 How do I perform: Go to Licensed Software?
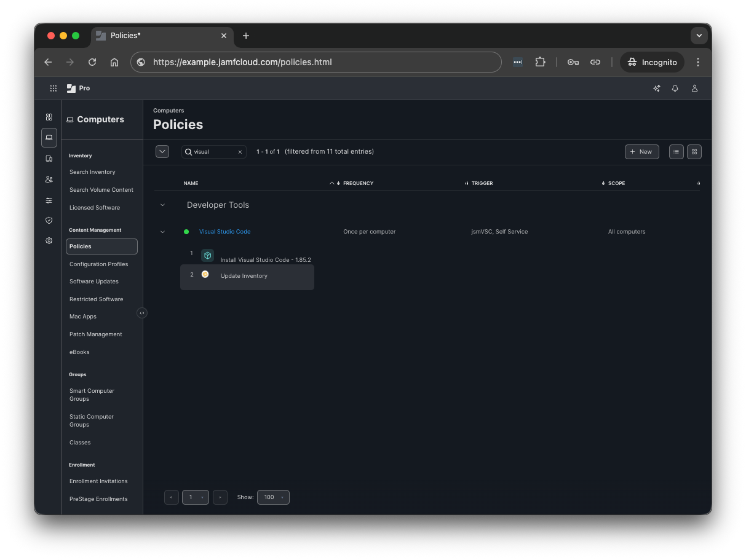[x=95, y=208]
